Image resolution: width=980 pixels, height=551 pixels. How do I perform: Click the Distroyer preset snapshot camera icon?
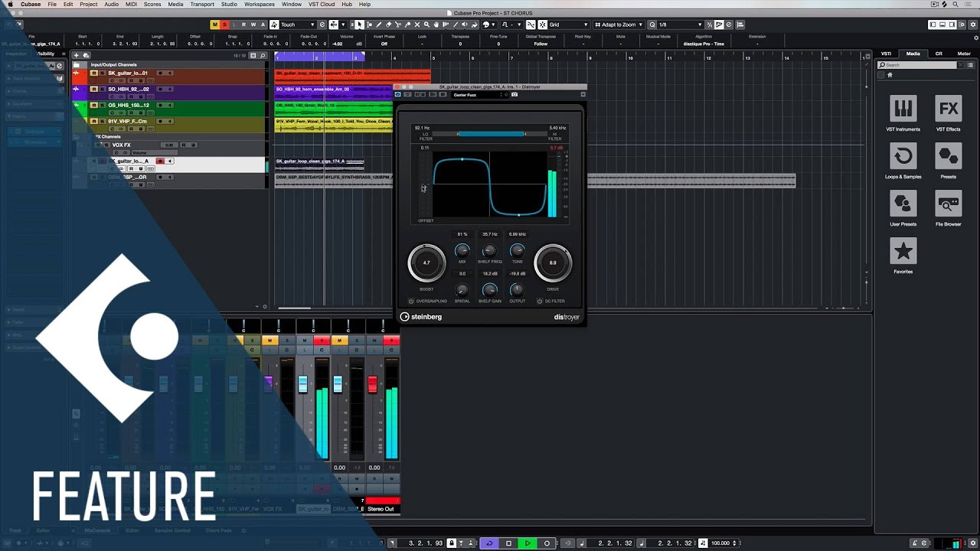[514, 95]
